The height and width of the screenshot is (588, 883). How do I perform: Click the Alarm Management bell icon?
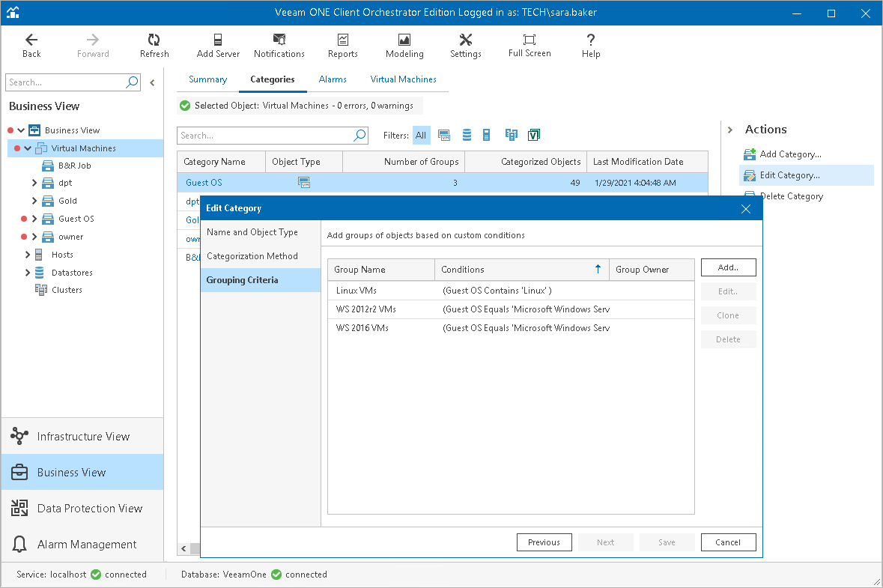[19, 544]
